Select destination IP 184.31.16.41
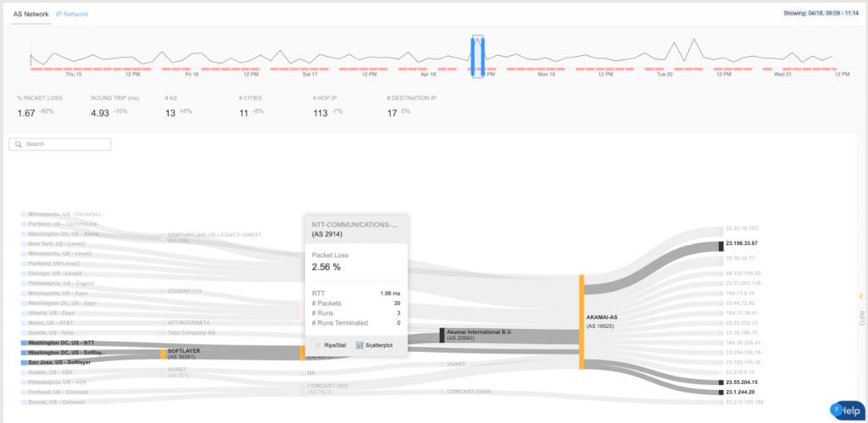Screen dimensions: 868x423 pyautogui.click(x=741, y=313)
